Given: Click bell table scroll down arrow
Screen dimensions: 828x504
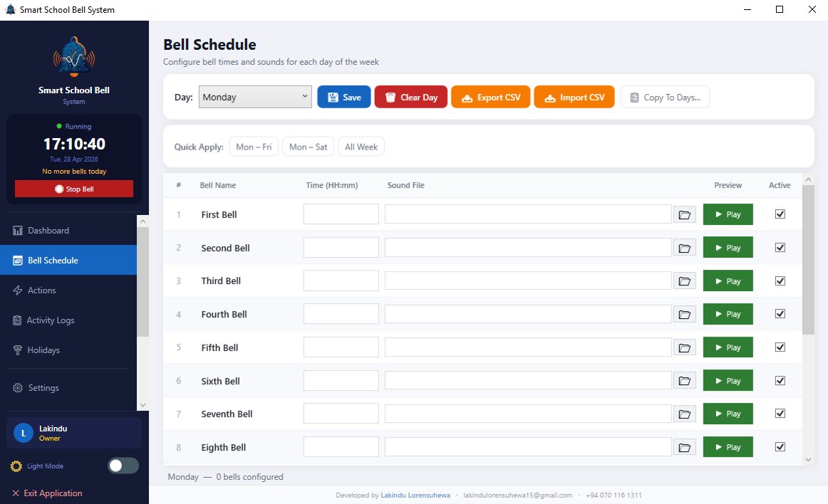Looking at the screenshot, I should (x=808, y=460).
